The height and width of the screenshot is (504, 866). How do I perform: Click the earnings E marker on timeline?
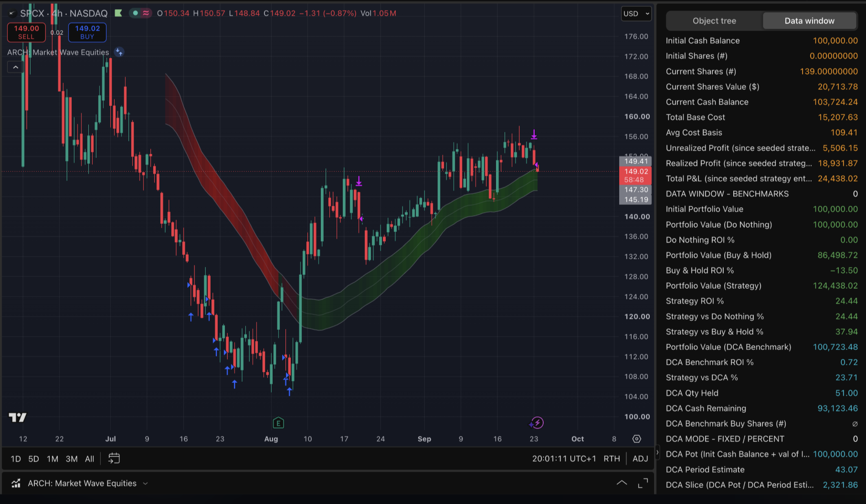coord(278,423)
